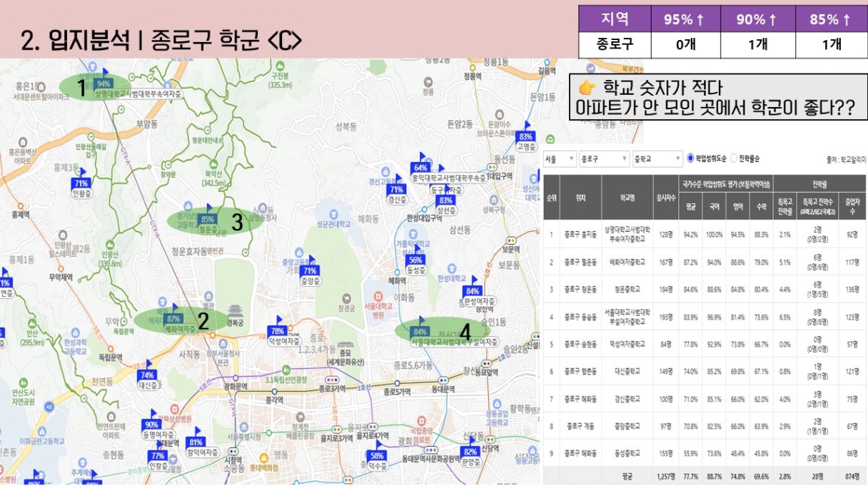
Task: Click the 경신중학교 name in the table
Action: pos(627,398)
